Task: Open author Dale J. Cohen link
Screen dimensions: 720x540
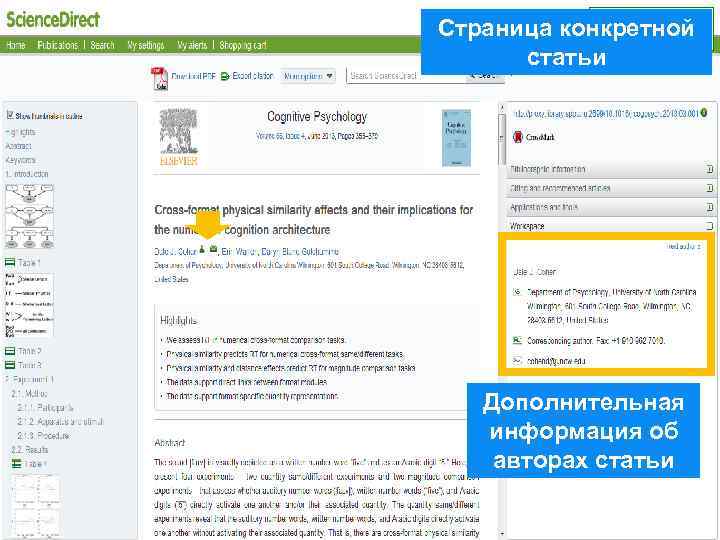Action: [x=175, y=252]
